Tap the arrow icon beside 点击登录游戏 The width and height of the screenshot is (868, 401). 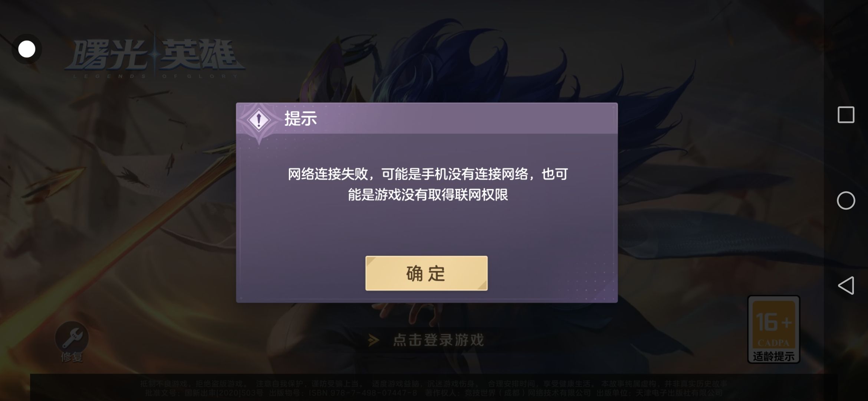(x=374, y=340)
